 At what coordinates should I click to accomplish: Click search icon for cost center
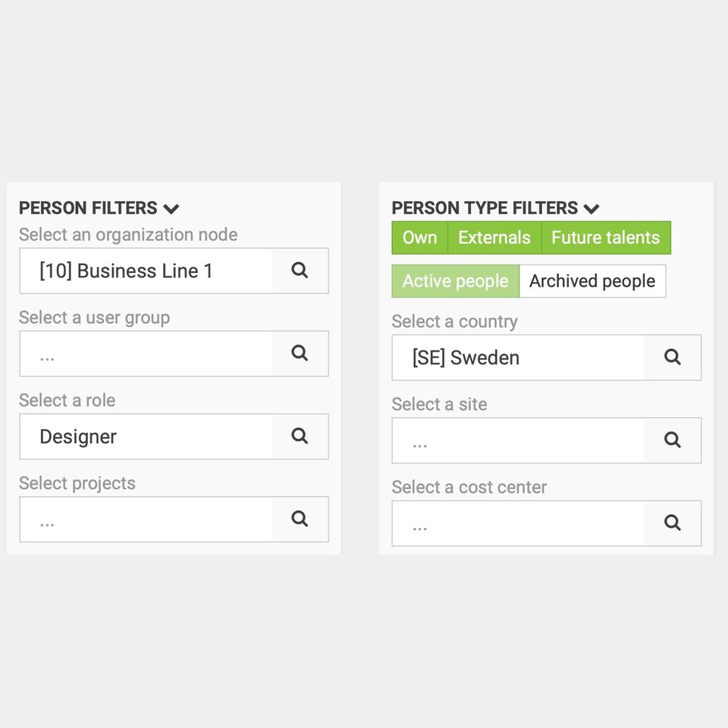click(x=672, y=522)
